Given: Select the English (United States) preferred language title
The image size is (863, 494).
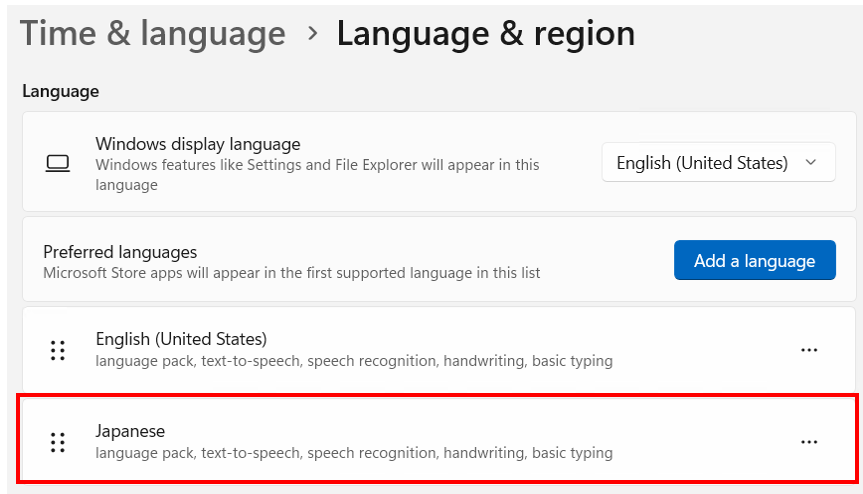Looking at the screenshot, I should click(181, 339).
